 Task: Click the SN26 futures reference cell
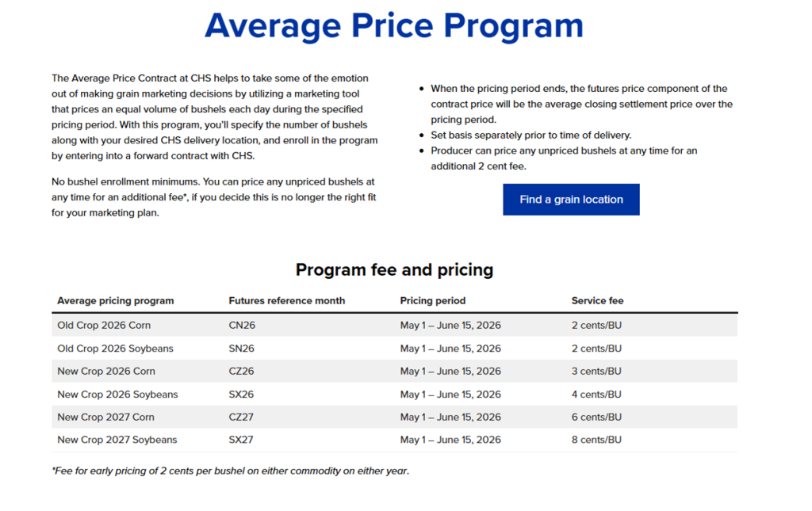point(242,349)
